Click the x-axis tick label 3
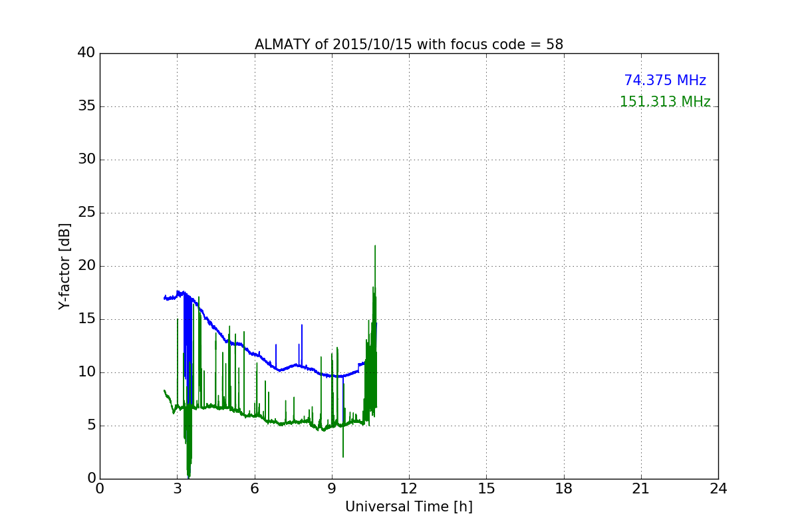Viewport: 798px width, 532px height. [177, 489]
